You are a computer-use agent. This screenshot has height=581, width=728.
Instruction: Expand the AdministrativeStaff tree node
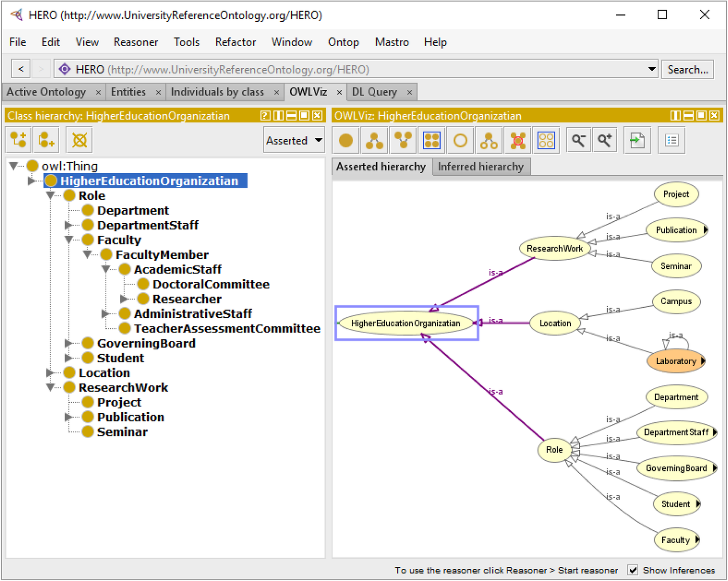tap(106, 313)
